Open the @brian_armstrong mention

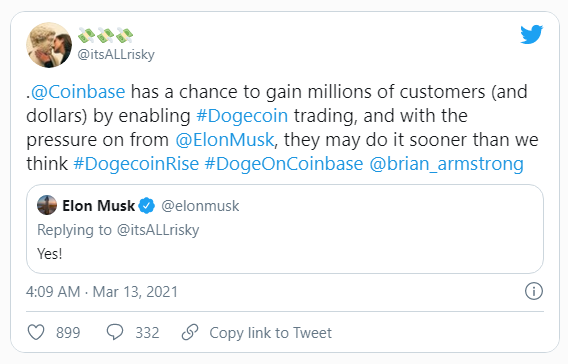[x=446, y=164]
